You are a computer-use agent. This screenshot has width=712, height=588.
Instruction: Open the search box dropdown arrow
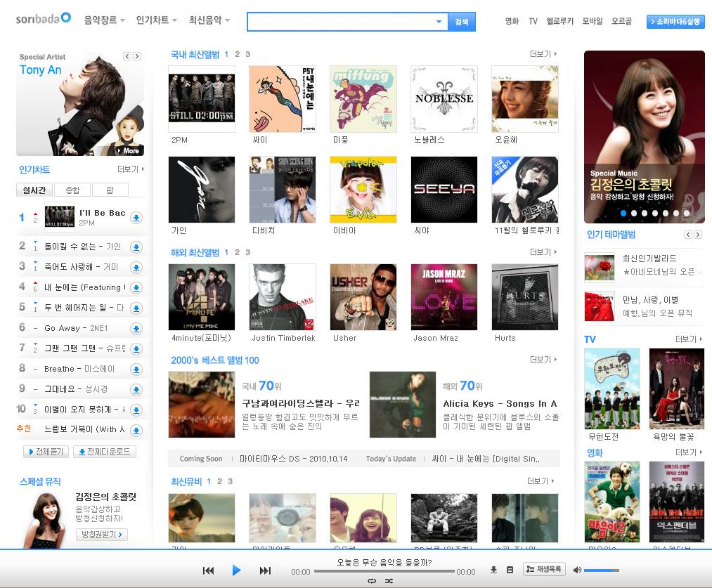(x=439, y=22)
